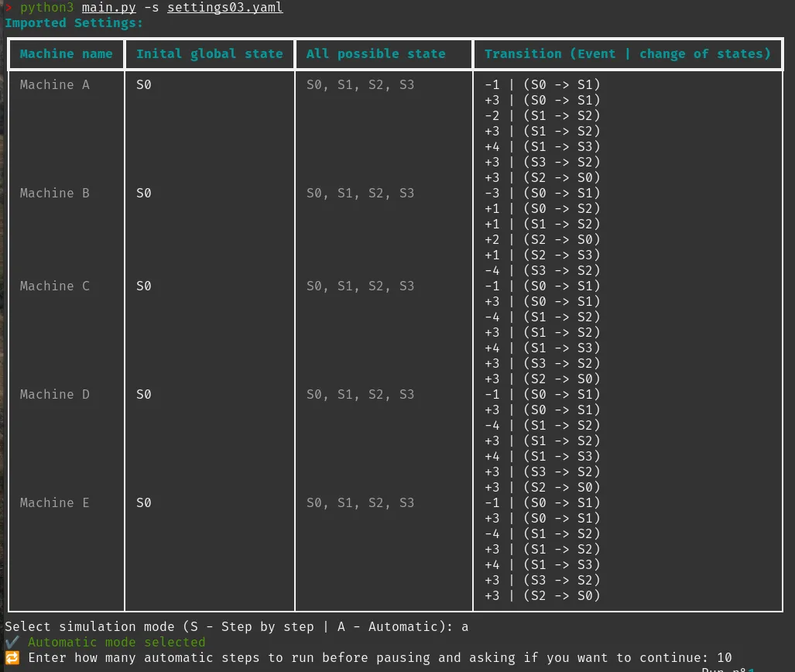
Task: Click the underlined settings03.yaml argument
Action: 224,8
